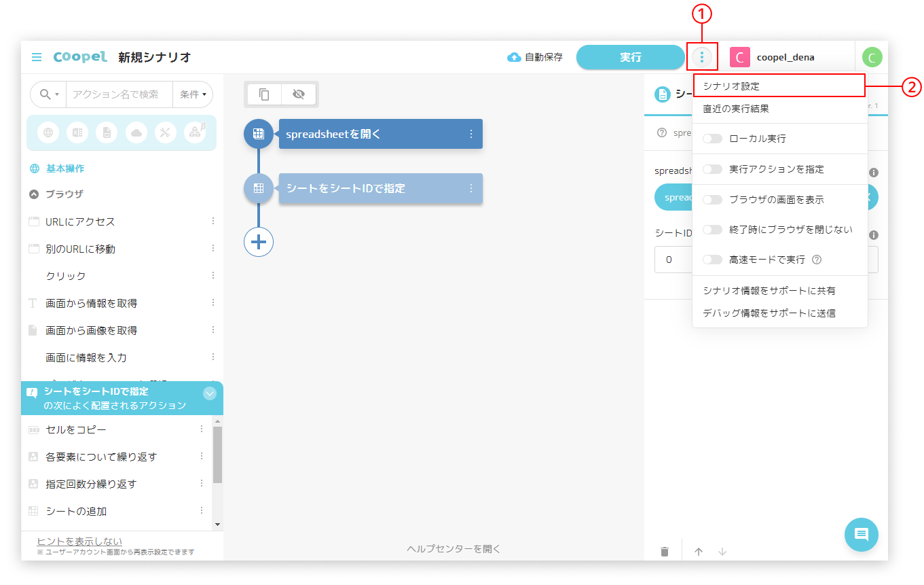The image size is (924, 585).
Task: Open options for 画面から情報を取得
Action: [212, 303]
